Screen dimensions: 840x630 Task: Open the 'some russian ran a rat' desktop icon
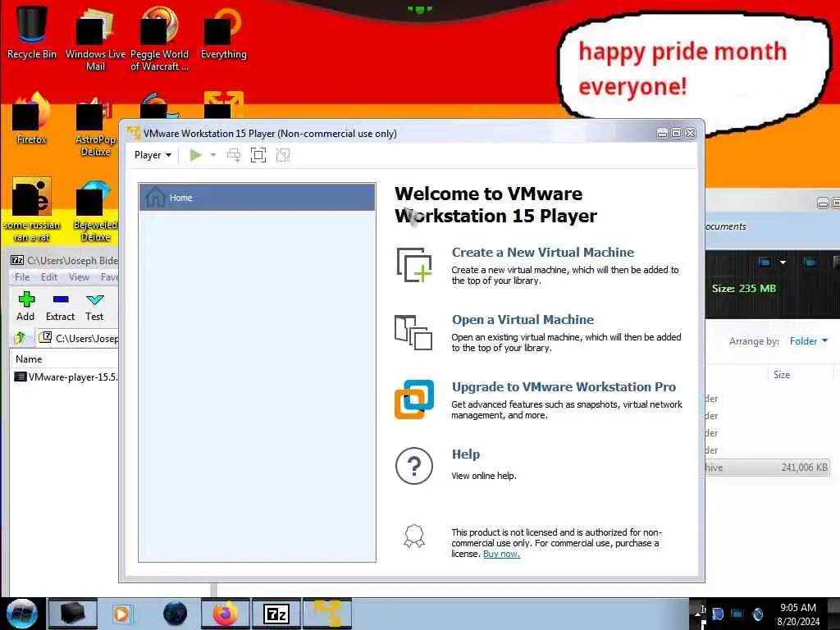32,210
